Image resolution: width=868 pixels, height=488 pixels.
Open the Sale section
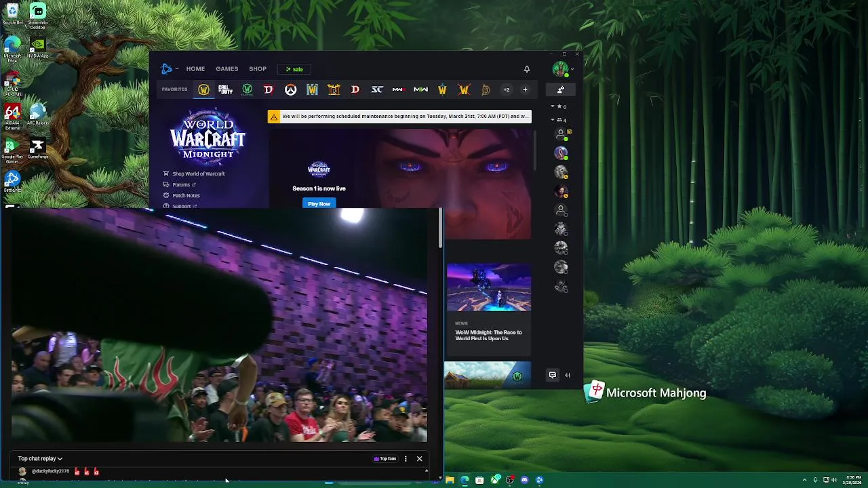click(x=294, y=69)
